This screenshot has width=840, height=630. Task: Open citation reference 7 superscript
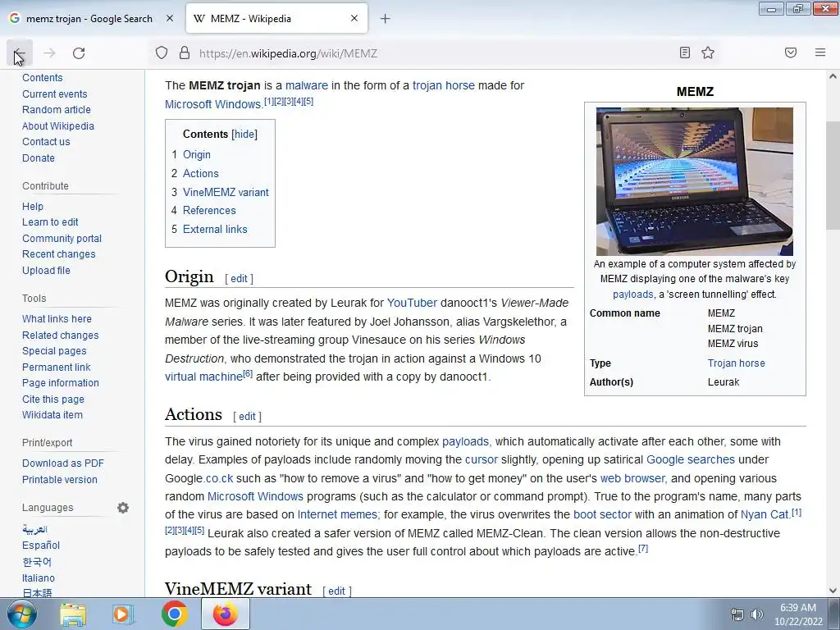(x=643, y=548)
